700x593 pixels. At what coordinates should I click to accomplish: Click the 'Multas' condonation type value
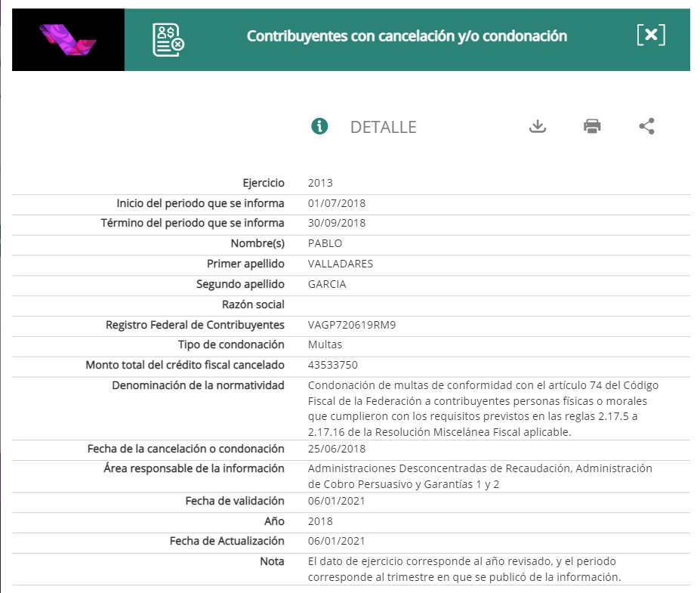325,345
